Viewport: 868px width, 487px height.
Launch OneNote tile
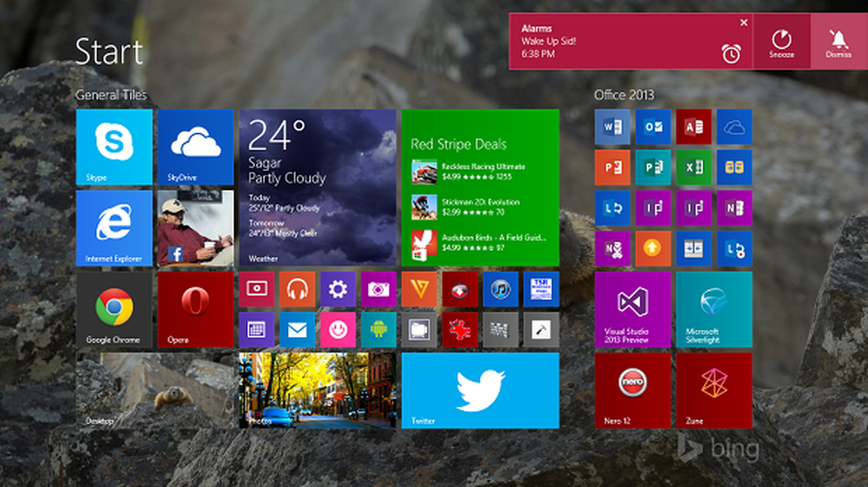(x=734, y=208)
